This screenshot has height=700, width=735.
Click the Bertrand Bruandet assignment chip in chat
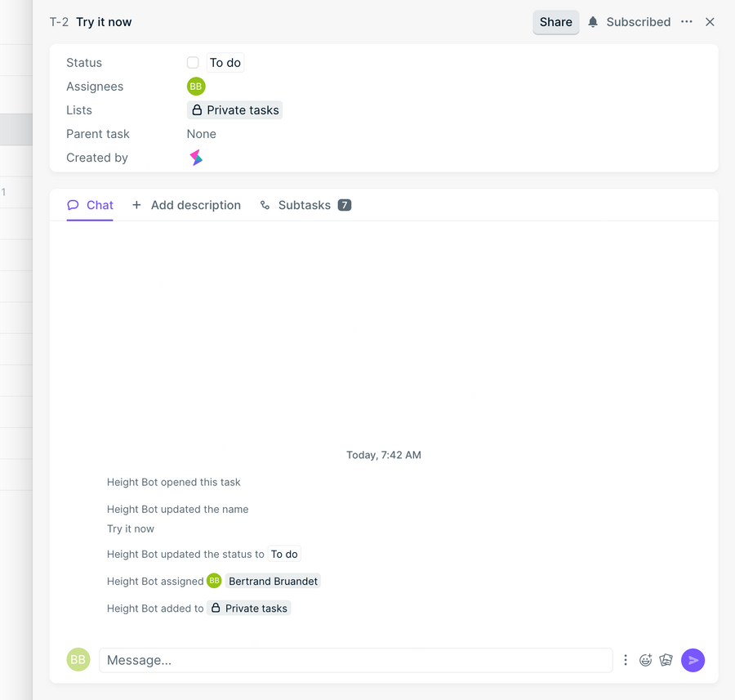point(273,581)
